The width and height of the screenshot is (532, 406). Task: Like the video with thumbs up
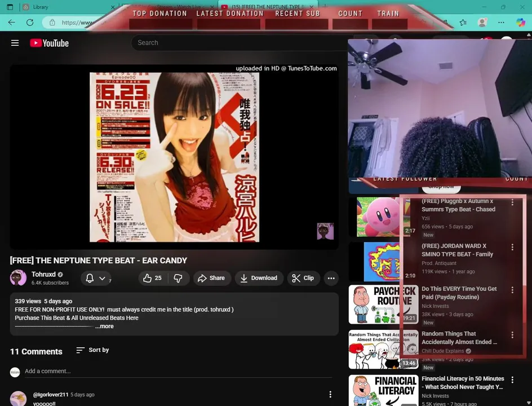pos(152,278)
